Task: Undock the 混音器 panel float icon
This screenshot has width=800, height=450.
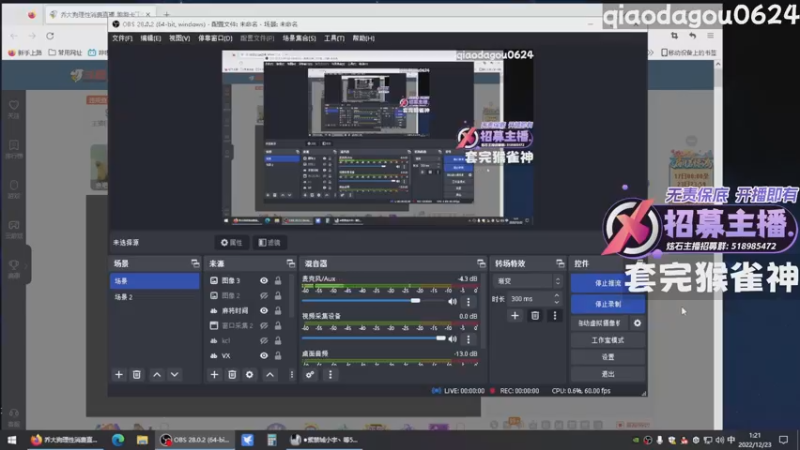Action: tap(481, 263)
